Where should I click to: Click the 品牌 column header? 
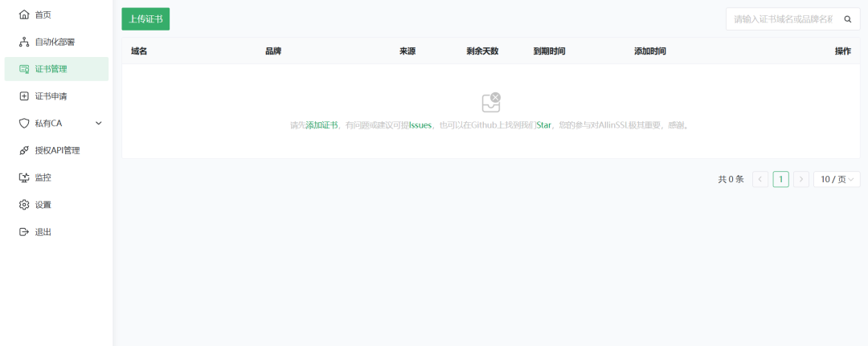pos(273,51)
